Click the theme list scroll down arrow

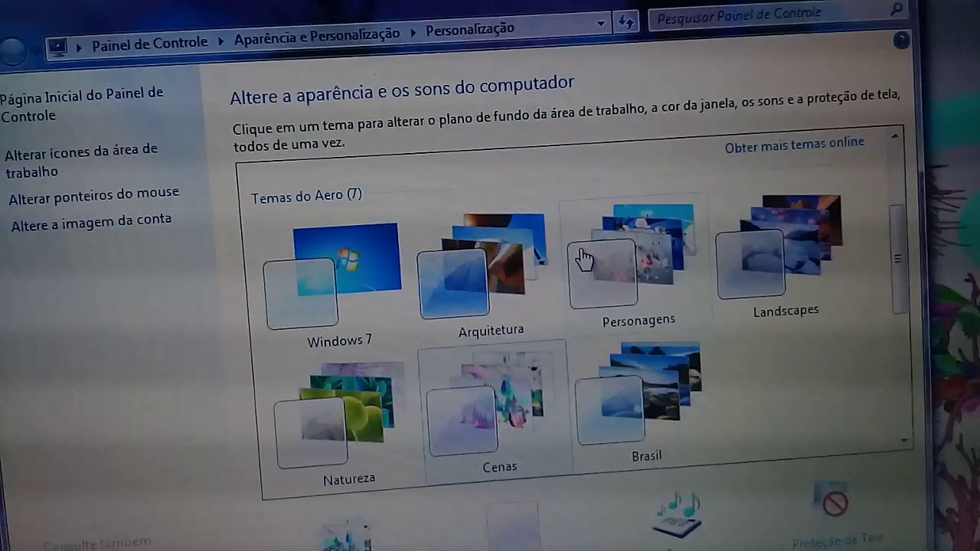coord(904,441)
